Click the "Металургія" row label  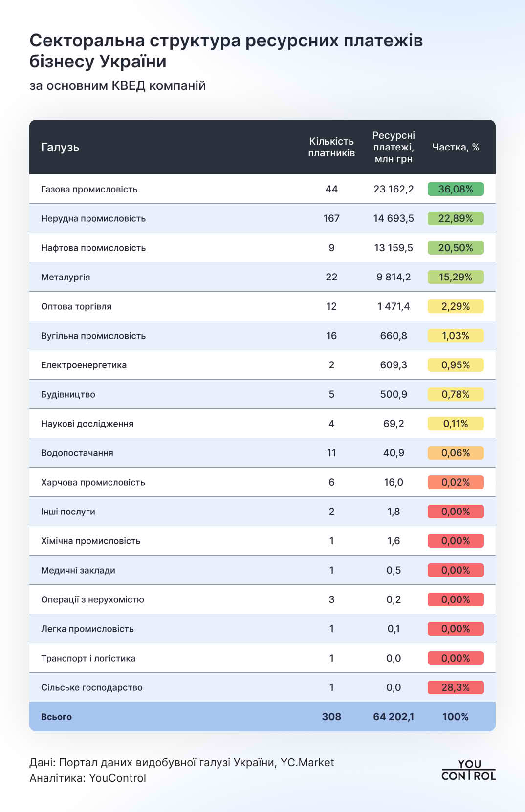(66, 277)
